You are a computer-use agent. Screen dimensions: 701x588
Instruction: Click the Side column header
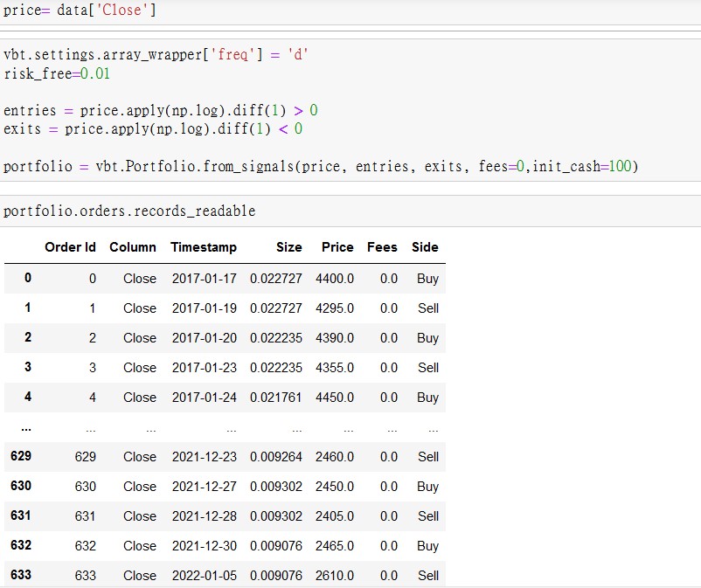tap(425, 247)
